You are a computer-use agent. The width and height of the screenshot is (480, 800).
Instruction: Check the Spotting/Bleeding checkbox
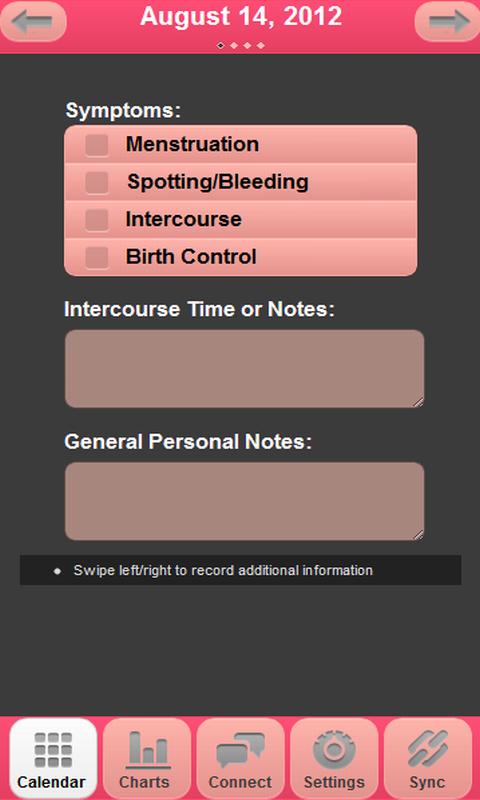97,183
